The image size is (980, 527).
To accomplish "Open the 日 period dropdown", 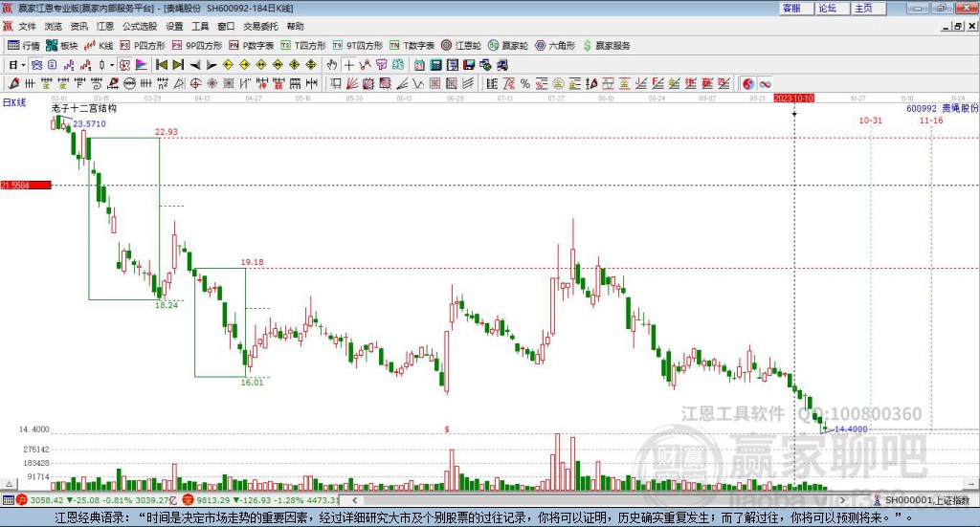I will click(17, 65).
